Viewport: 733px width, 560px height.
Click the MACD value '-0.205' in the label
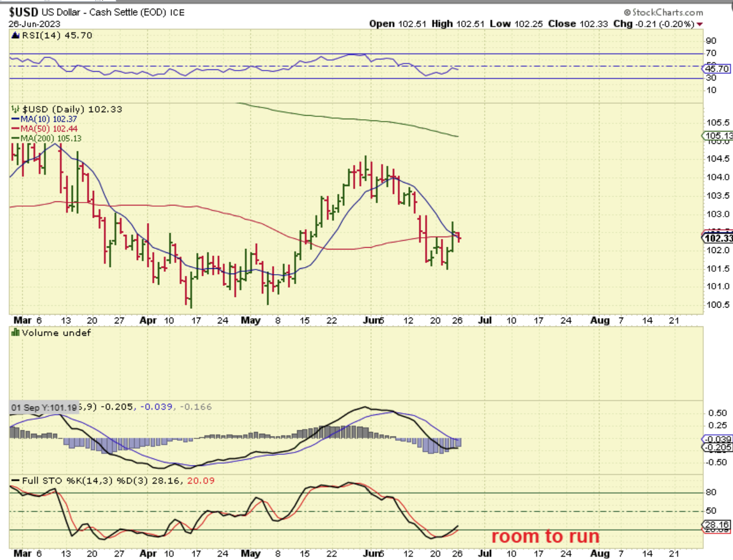pyautogui.click(x=118, y=407)
